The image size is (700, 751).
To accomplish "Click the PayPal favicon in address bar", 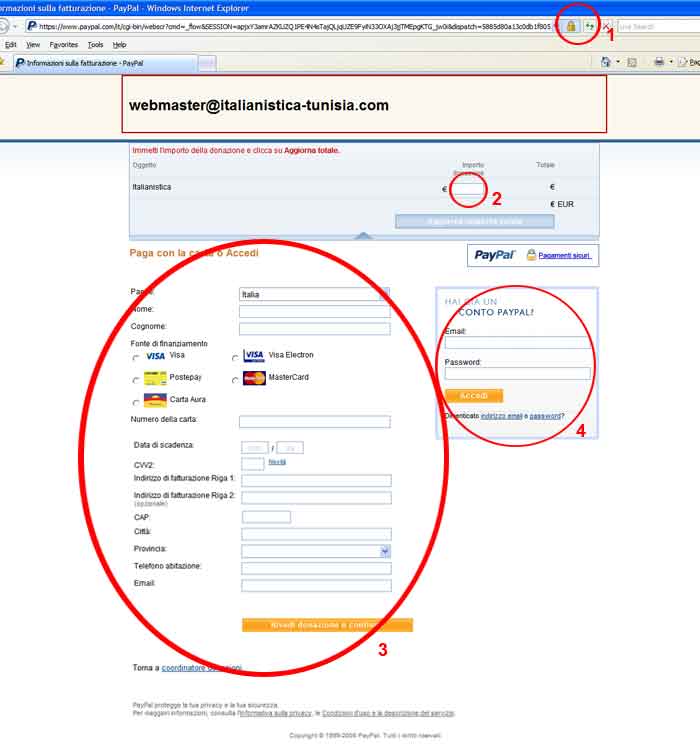I will coord(32,26).
